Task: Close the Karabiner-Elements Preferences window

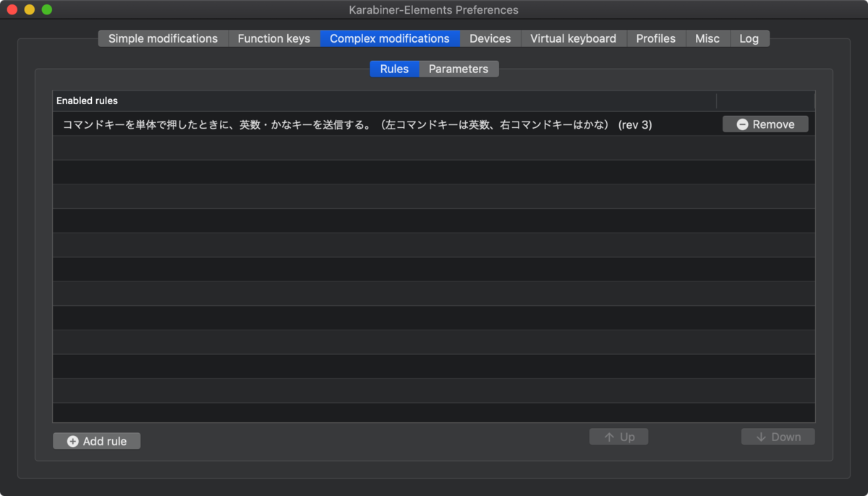Action: 12,9
